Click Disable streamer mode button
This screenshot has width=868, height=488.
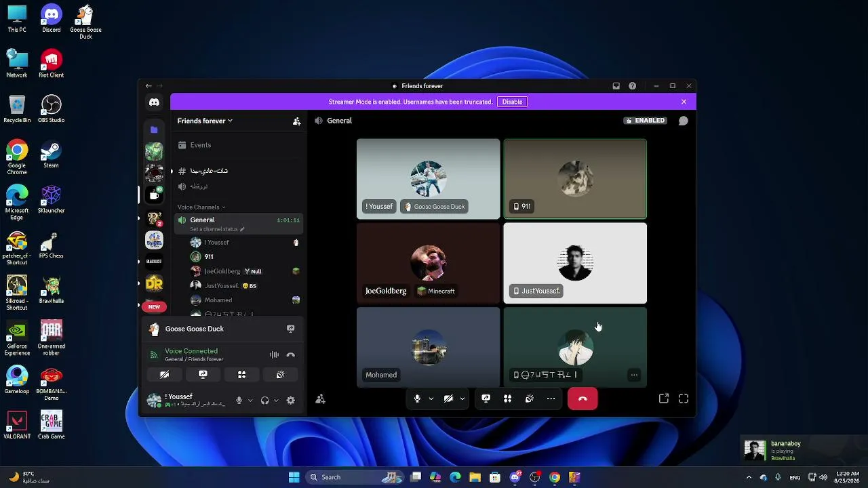512,102
